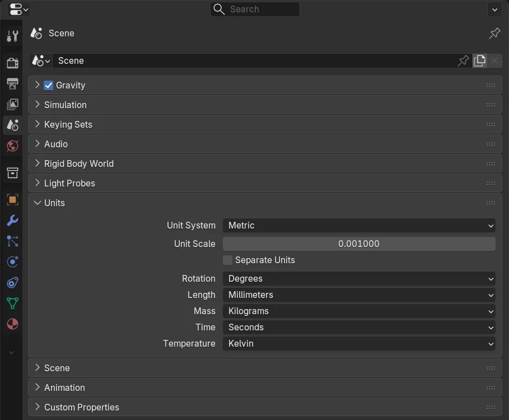Open Object Constraints properties tab
Screen dimensions: 509x420
[12, 283]
